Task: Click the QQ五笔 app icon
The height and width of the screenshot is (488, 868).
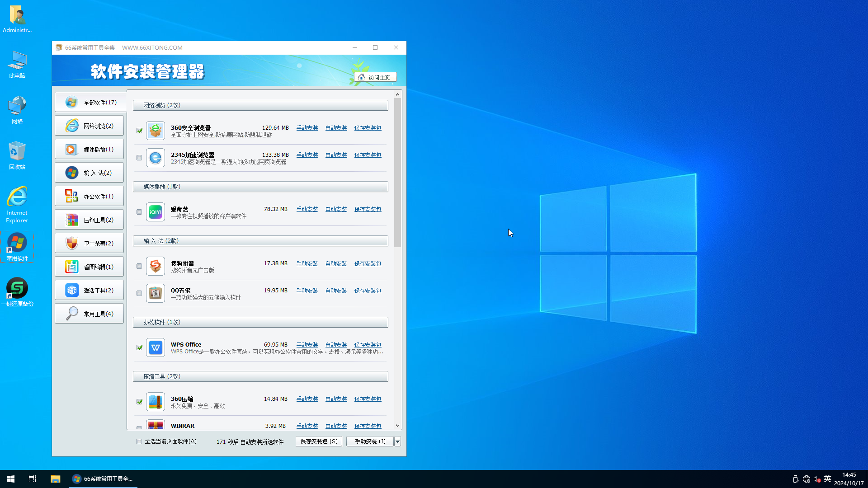Action: point(155,293)
